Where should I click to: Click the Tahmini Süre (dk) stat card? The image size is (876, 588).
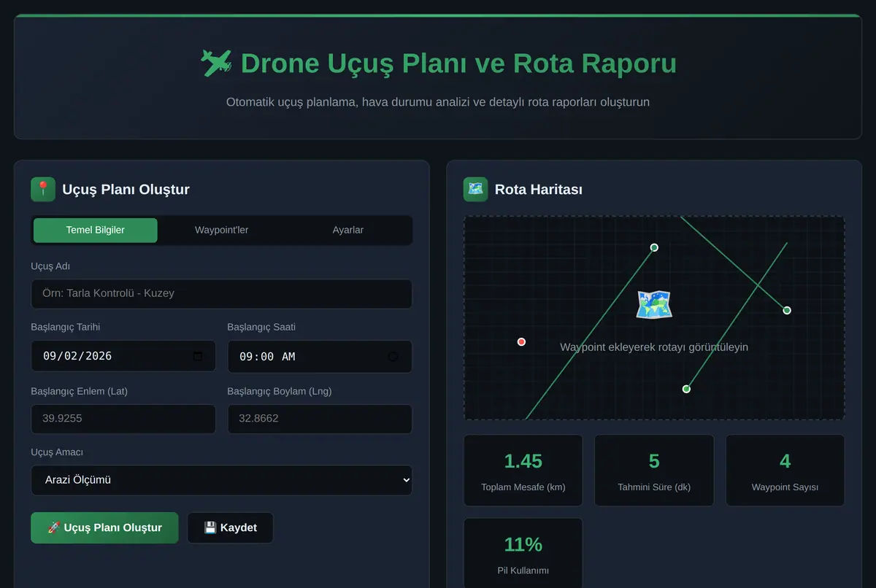tap(654, 471)
